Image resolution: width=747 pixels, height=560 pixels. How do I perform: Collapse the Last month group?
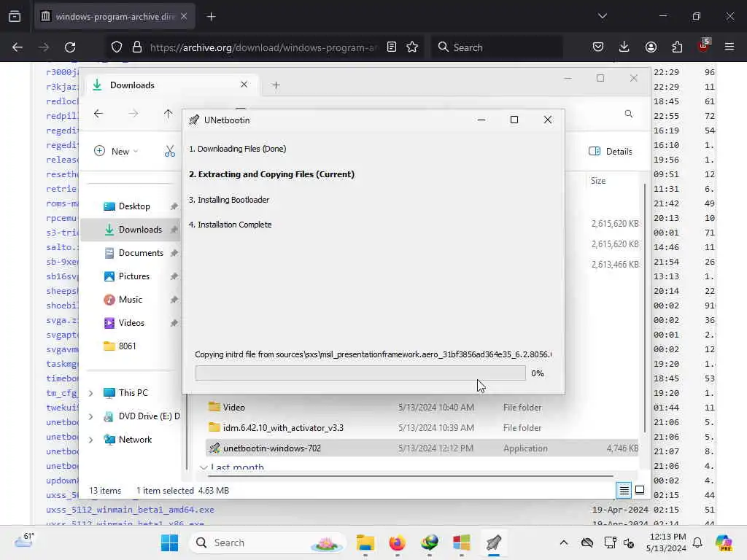tap(204, 467)
